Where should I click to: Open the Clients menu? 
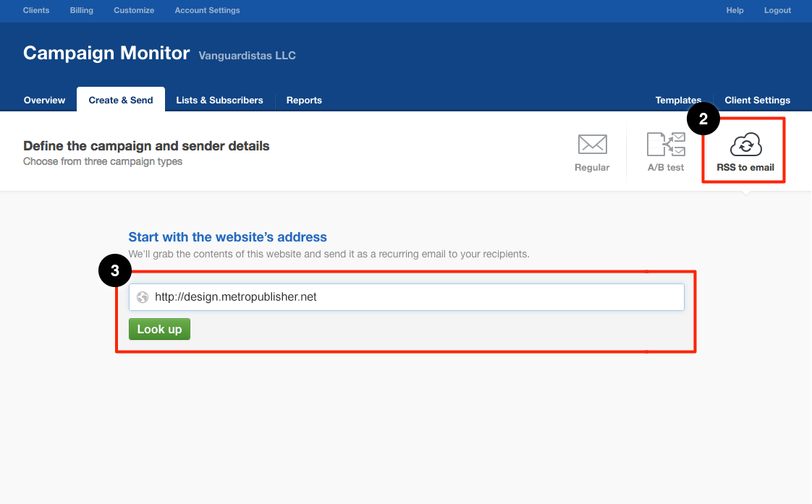[36, 10]
